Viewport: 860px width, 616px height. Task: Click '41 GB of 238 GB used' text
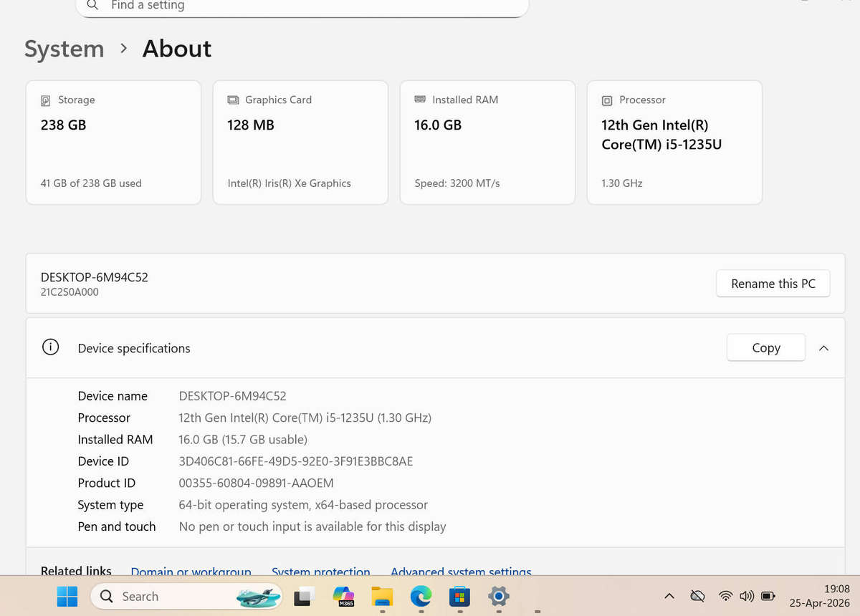point(91,183)
